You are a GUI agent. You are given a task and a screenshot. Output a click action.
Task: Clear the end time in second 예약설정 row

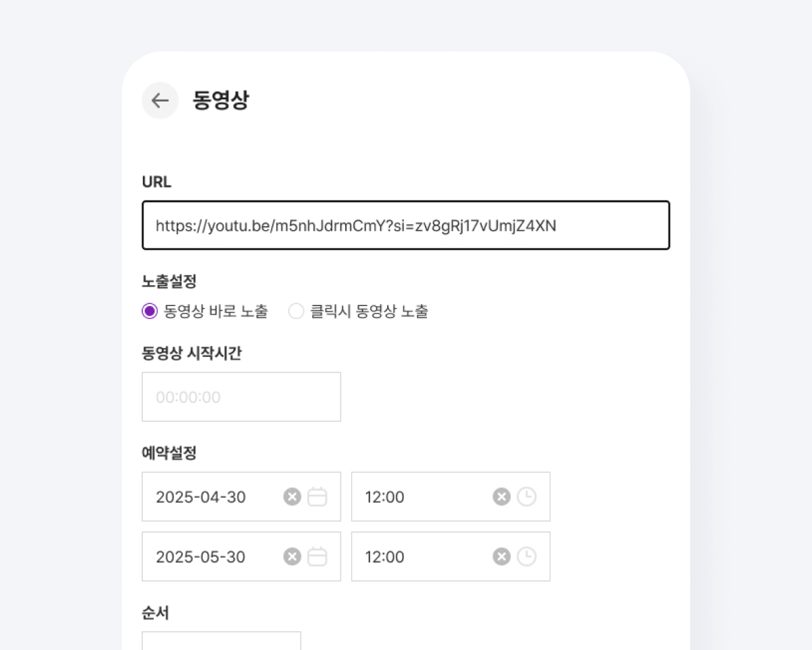click(501, 557)
